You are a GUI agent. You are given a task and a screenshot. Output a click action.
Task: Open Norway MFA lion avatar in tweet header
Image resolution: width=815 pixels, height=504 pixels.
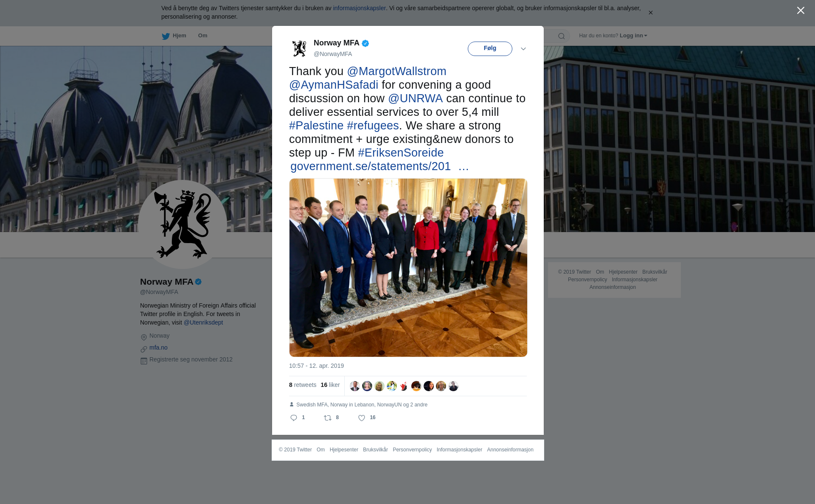coord(299,48)
